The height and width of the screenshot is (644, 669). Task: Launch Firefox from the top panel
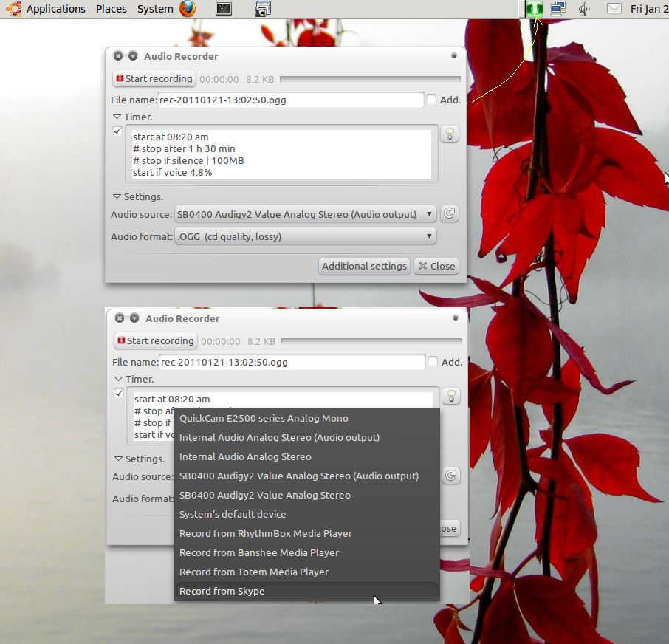pyautogui.click(x=188, y=9)
